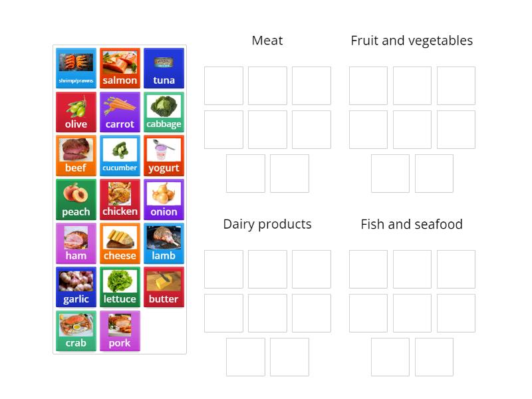Viewport: 532px width, 399px height.
Task: Click the first empty Meat slot
Action: click(x=223, y=86)
